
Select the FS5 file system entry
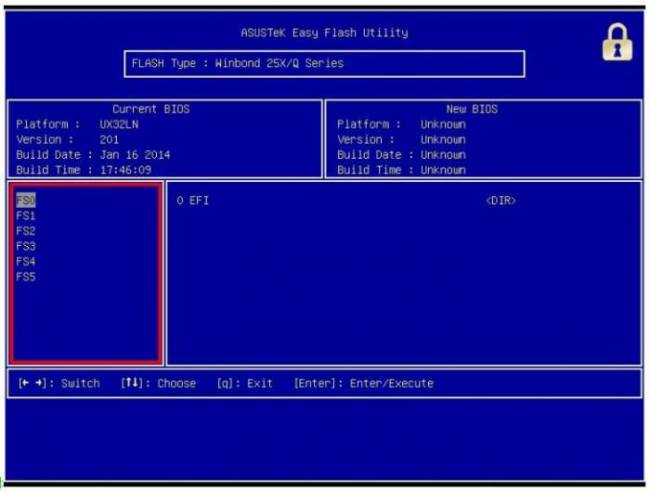(26, 277)
